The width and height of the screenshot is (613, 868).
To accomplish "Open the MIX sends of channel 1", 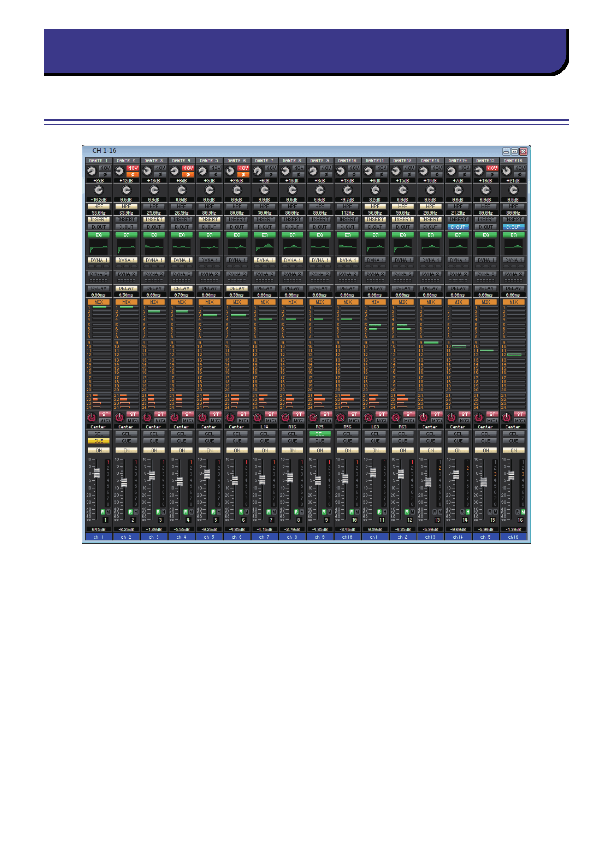I will pos(99,302).
